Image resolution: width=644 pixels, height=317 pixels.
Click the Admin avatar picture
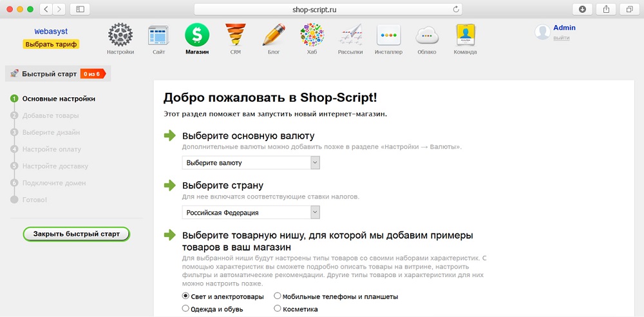(542, 32)
